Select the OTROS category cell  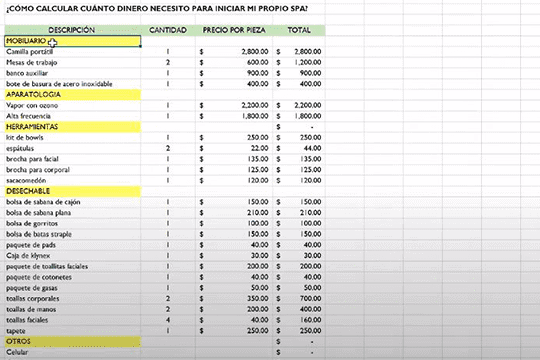73,341
